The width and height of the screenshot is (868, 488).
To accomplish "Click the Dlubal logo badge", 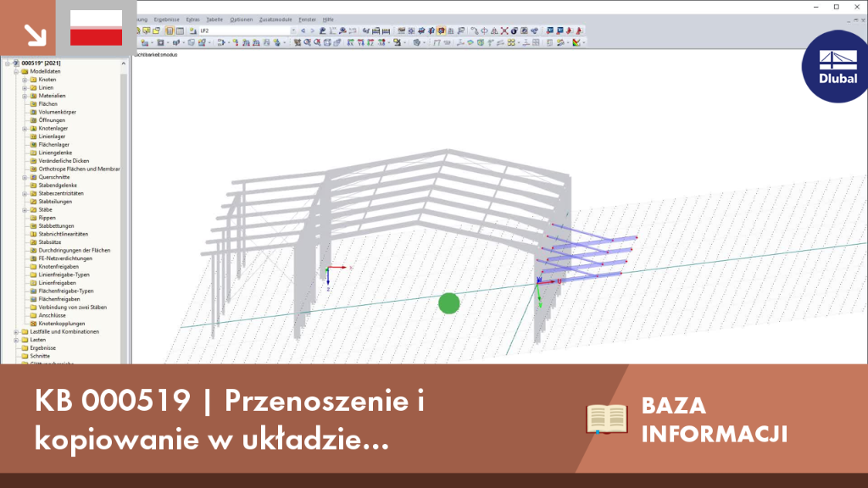I will pos(836,67).
